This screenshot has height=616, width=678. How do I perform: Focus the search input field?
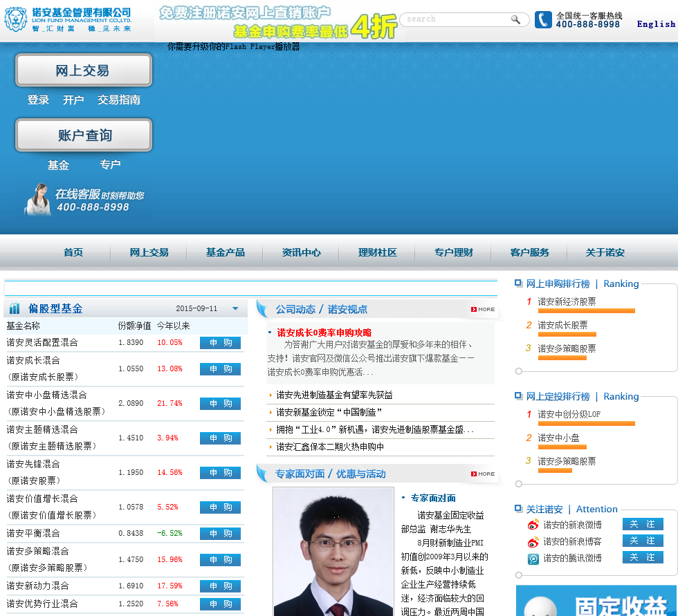coord(456,19)
